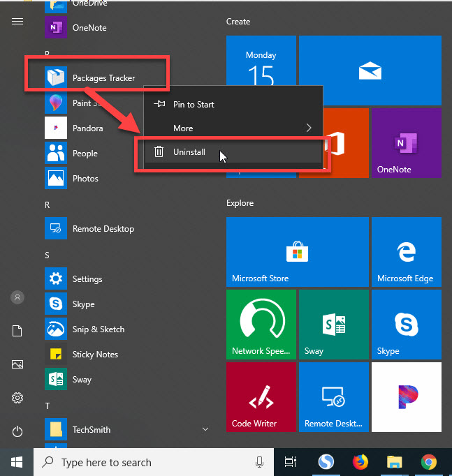Launch Pandora from the app list
The image size is (452, 476).
tap(56, 128)
